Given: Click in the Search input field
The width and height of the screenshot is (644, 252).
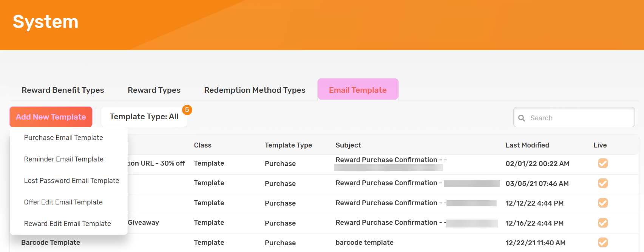Looking at the screenshot, I should tap(578, 118).
